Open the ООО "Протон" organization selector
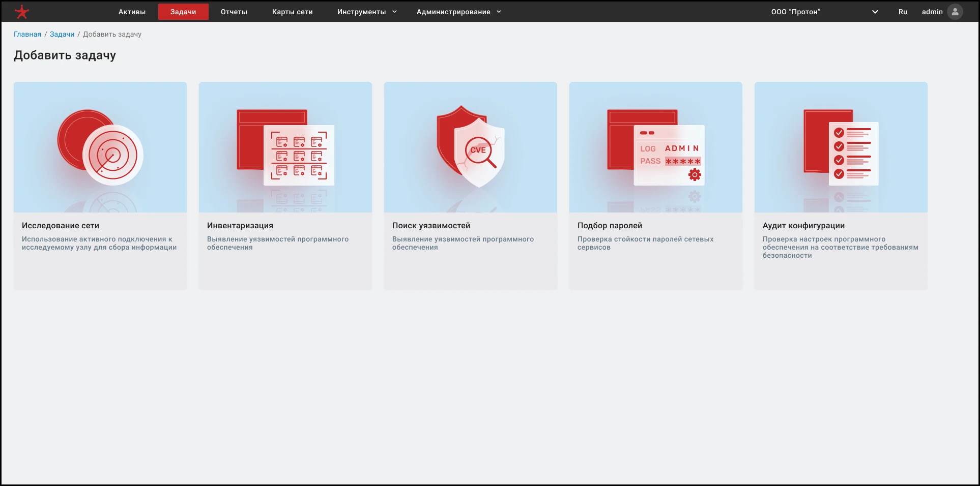Viewport: 980px width, 486px height. (824, 12)
